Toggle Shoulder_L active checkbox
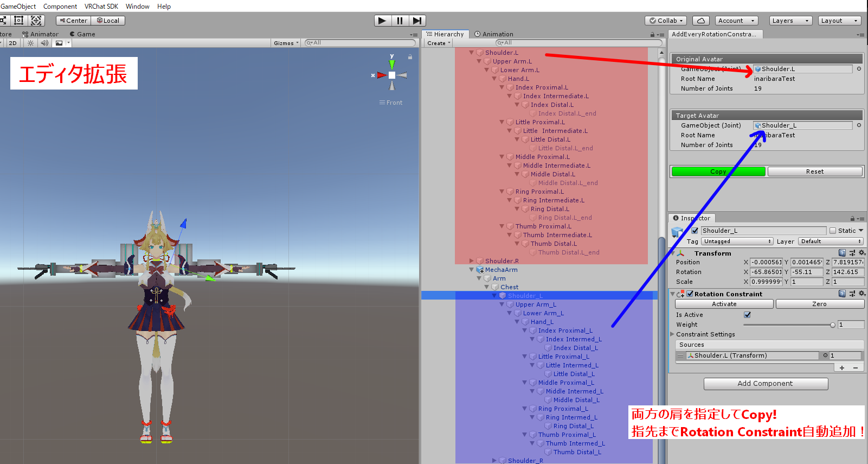This screenshot has width=868, height=464. point(695,231)
